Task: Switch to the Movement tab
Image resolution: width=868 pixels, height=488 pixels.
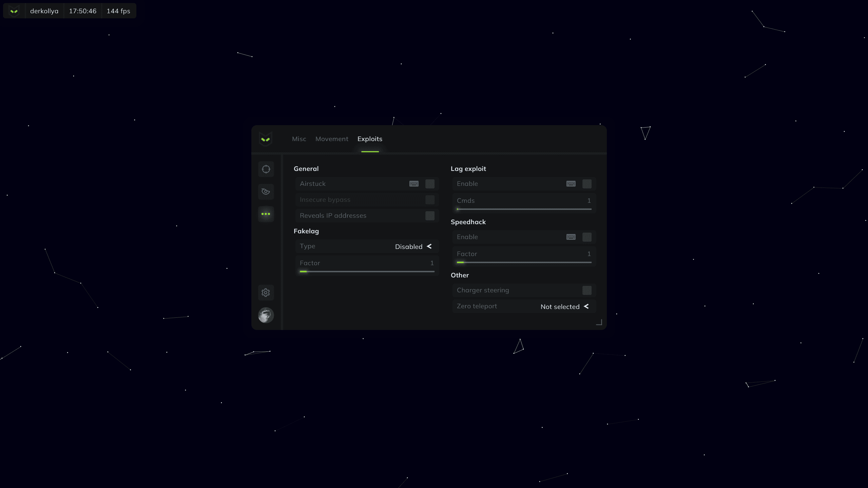Action: point(331,139)
